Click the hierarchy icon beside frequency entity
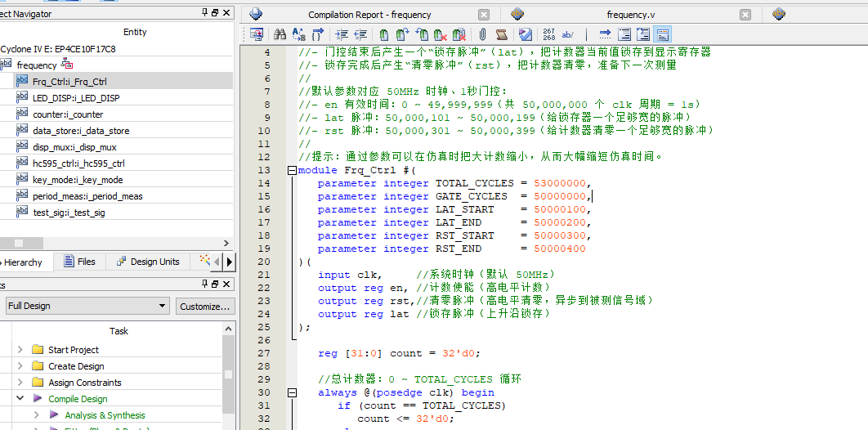This screenshot has width=868, height=430. [66, 64]
